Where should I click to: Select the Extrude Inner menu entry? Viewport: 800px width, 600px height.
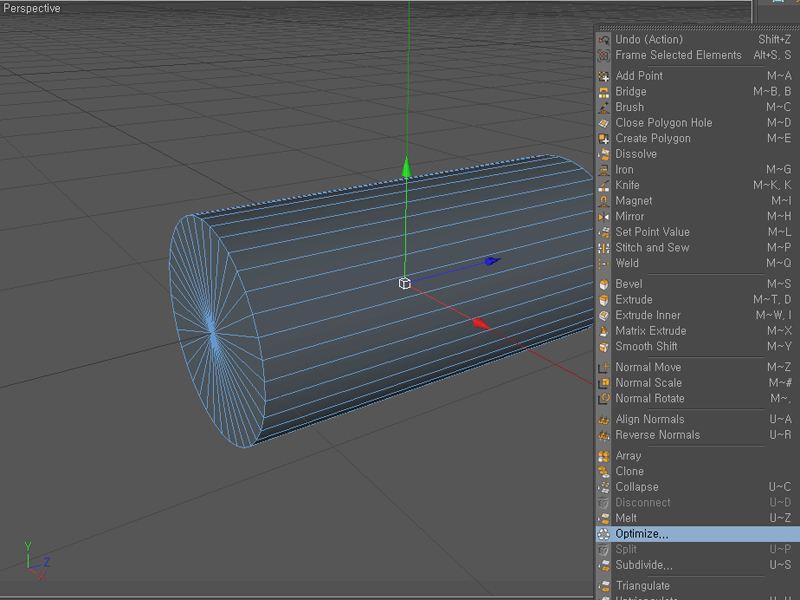(x=697, y=315)
